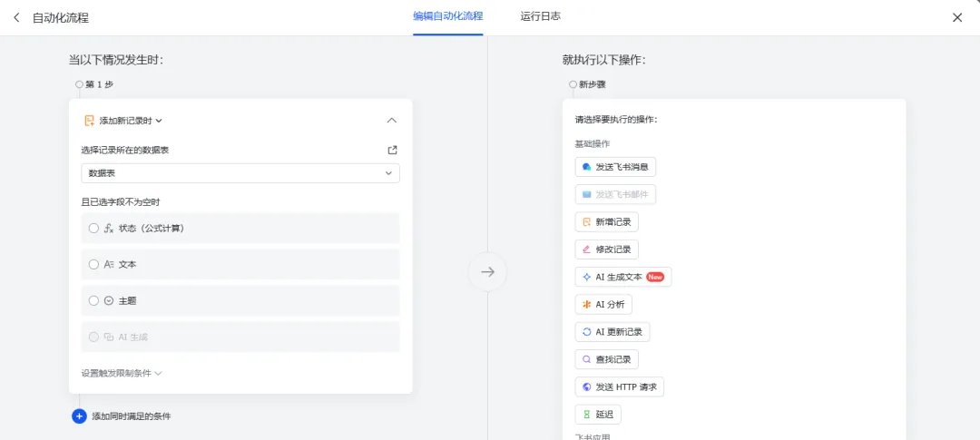The image size is (980, 440).
Task: Select the 文本 field radio button
Action: click(x=93, y=264)
